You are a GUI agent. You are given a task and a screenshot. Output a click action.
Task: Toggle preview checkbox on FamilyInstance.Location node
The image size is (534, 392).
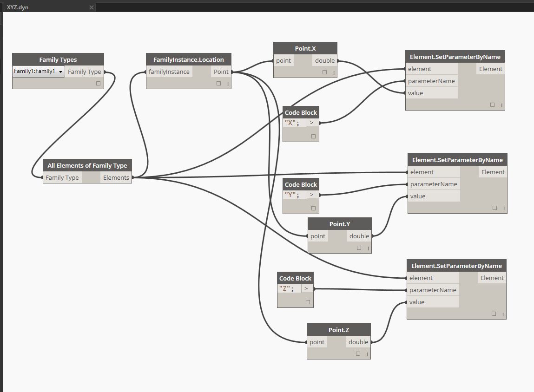[218, 84]
